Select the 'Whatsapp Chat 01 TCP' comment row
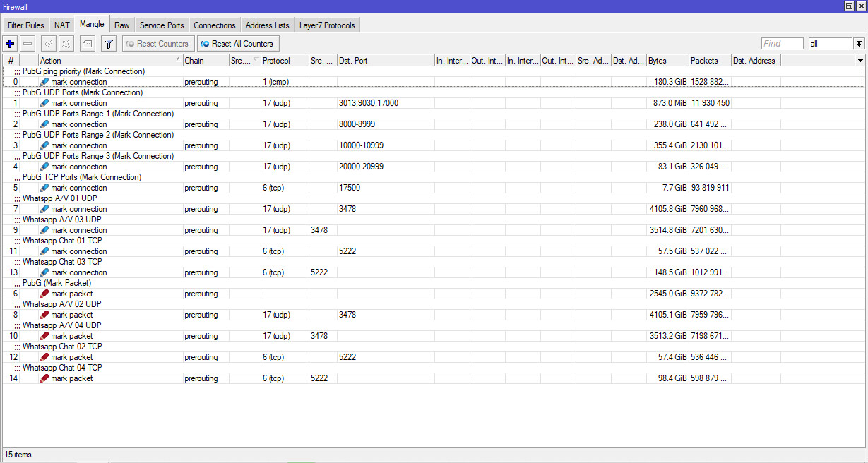This screenshot has height=463, width=868. tap(434, 241)
